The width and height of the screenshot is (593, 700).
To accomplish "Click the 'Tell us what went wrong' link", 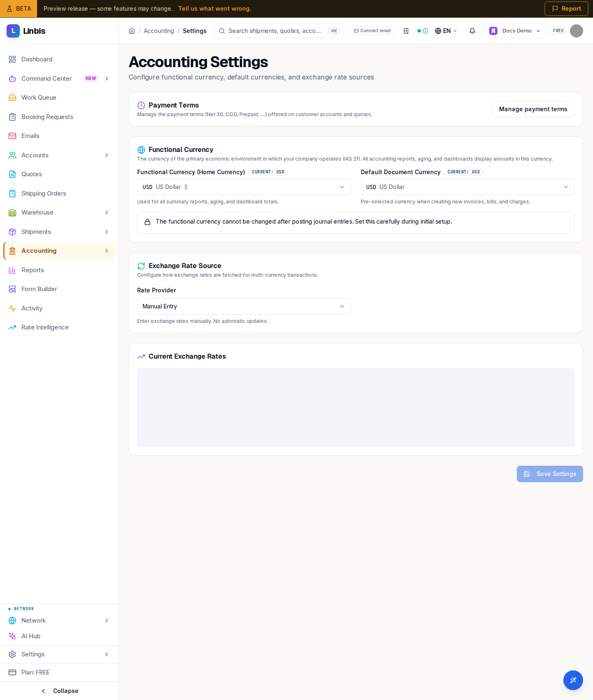I will [215, 9].
